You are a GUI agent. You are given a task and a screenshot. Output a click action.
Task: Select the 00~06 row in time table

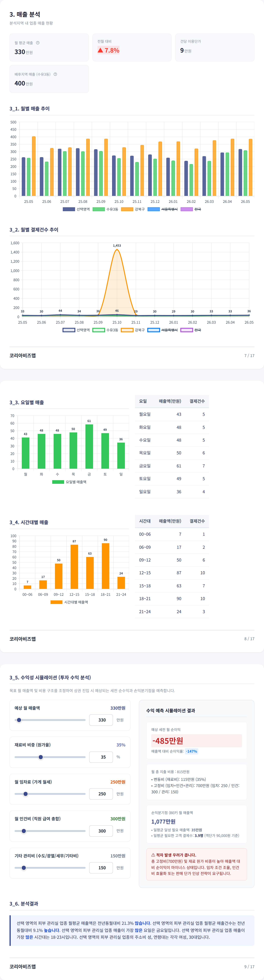172,534
